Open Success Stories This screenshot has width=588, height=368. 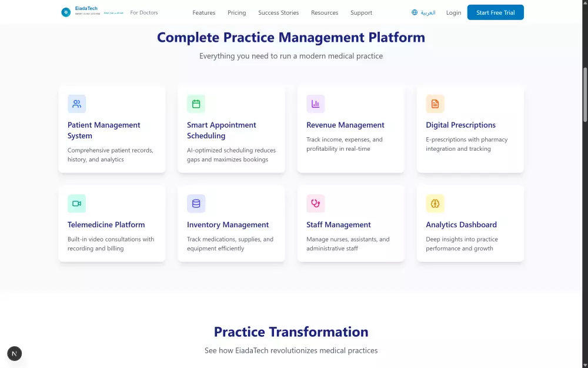click(x=278, y=12)
